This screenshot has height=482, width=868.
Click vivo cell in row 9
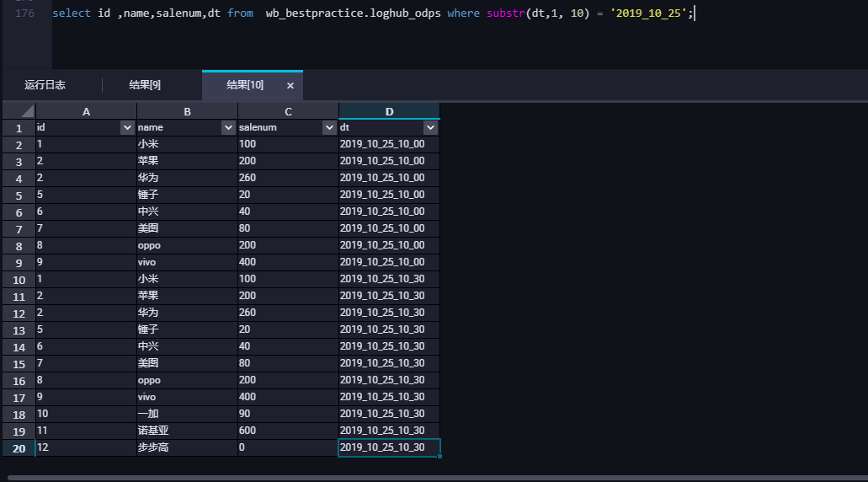[187, 262]
